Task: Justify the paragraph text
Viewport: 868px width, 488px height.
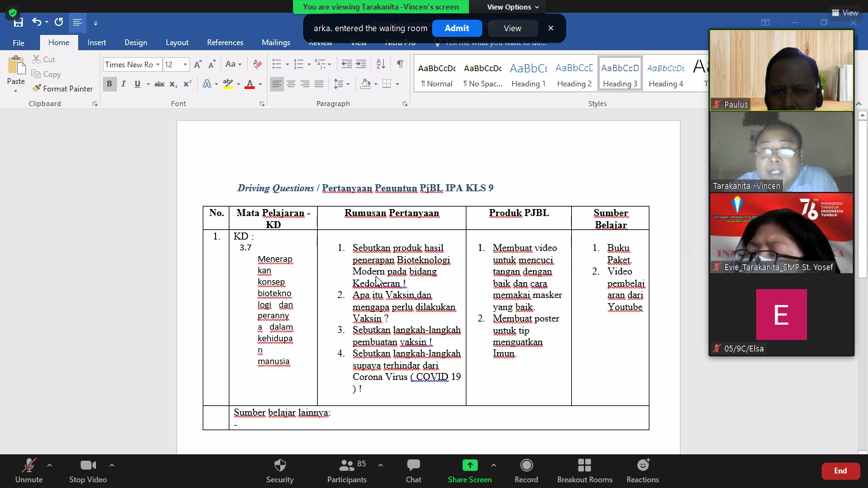Action: pos(319,84)
